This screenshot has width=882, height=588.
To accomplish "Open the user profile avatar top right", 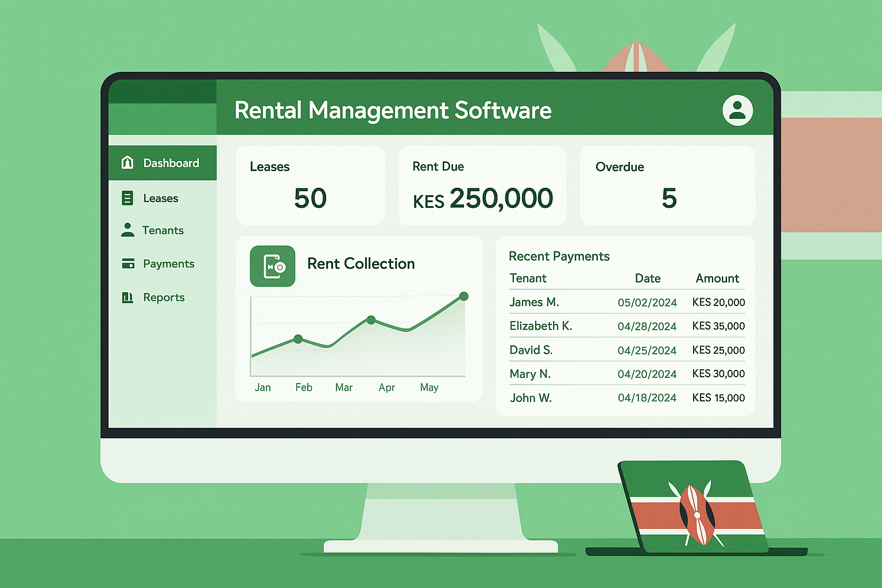I will (x=738, y=110).
